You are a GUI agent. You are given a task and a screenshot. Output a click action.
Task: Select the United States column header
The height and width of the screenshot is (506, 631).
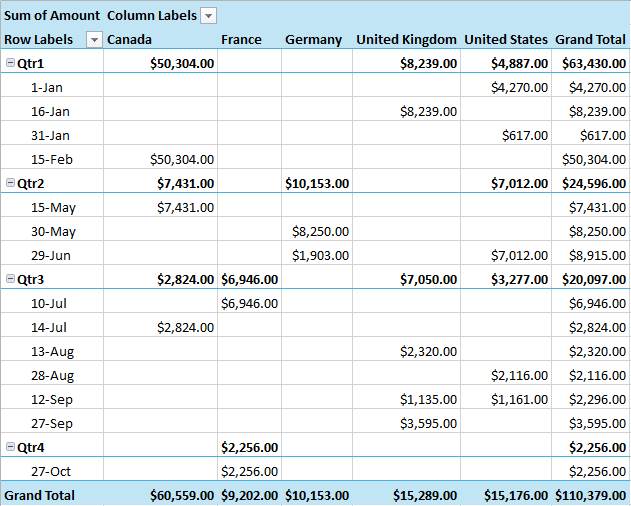click(x=506, y=39)
